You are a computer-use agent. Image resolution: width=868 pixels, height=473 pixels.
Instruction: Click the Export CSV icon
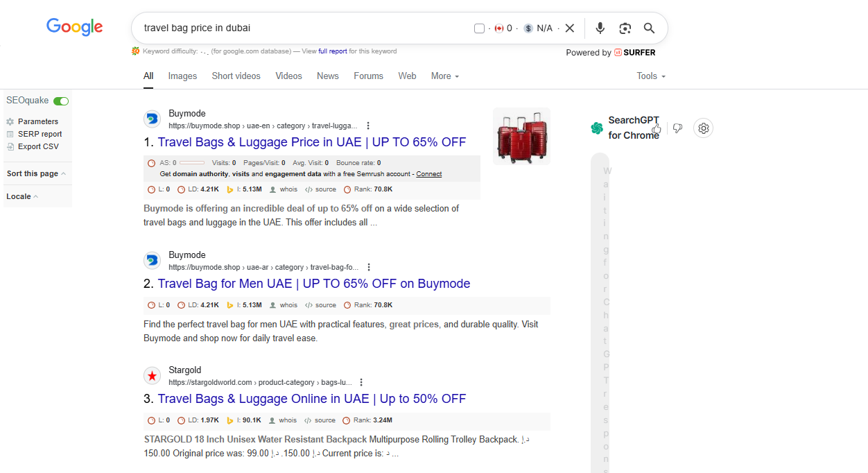click(10, 147)
